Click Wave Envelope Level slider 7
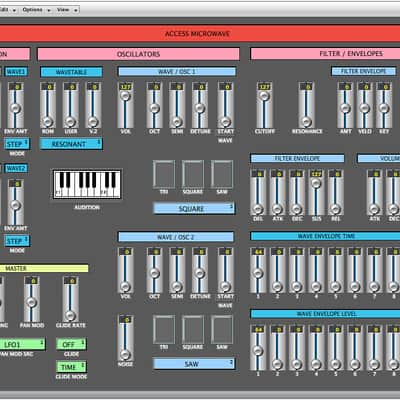400x400 pixels. coord(374,348)
